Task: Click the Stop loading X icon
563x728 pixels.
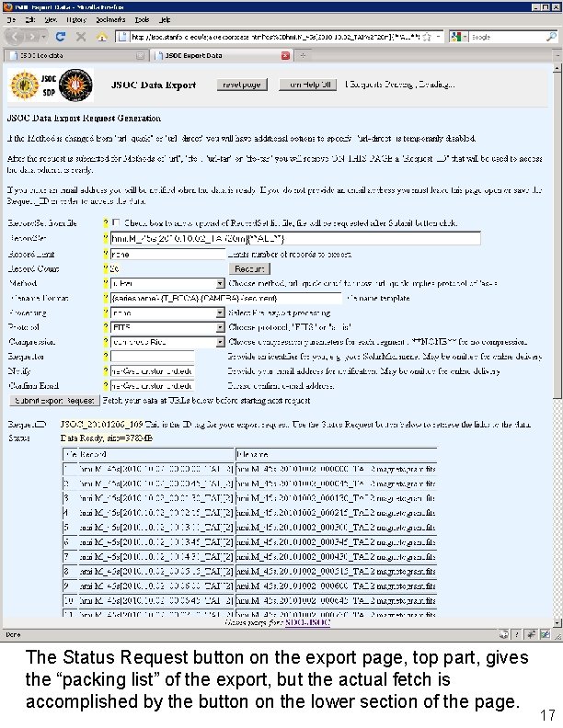Action: (x=81, y=37)
